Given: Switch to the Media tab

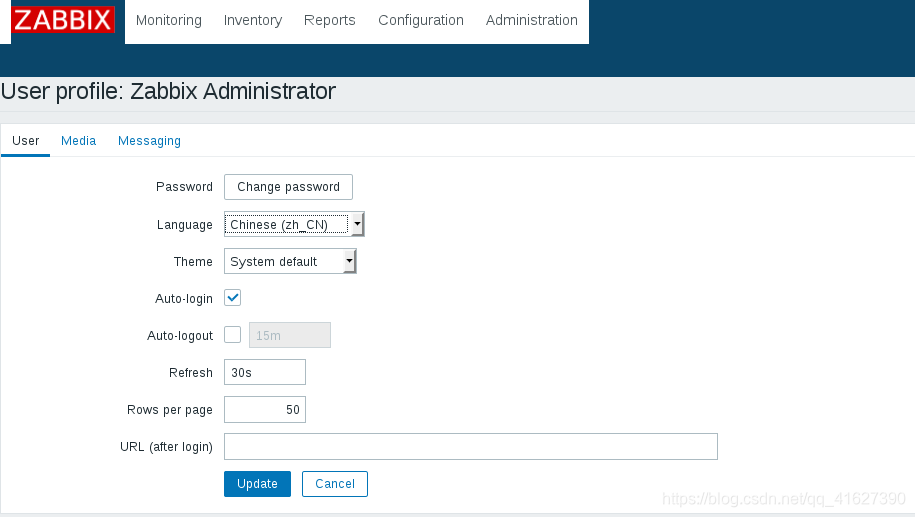Looking at the screenshot, I should point(78,141).
